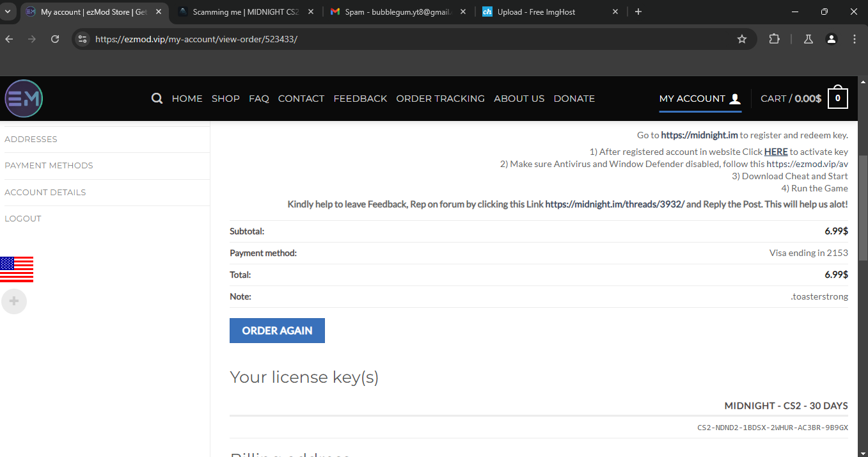This screenshot has width=868, height=457.
Task: Click the 'Payment method:' label
Action: [263, 253]
